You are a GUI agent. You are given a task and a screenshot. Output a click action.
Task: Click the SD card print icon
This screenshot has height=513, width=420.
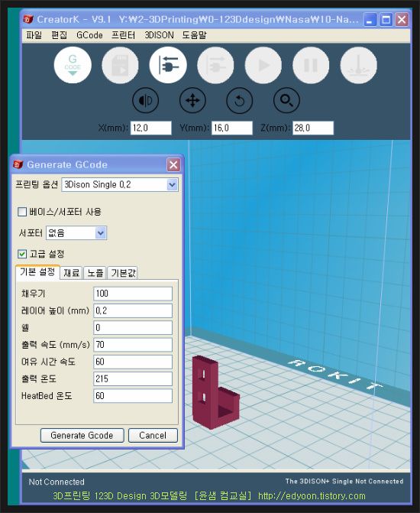[x=121, y=65]
